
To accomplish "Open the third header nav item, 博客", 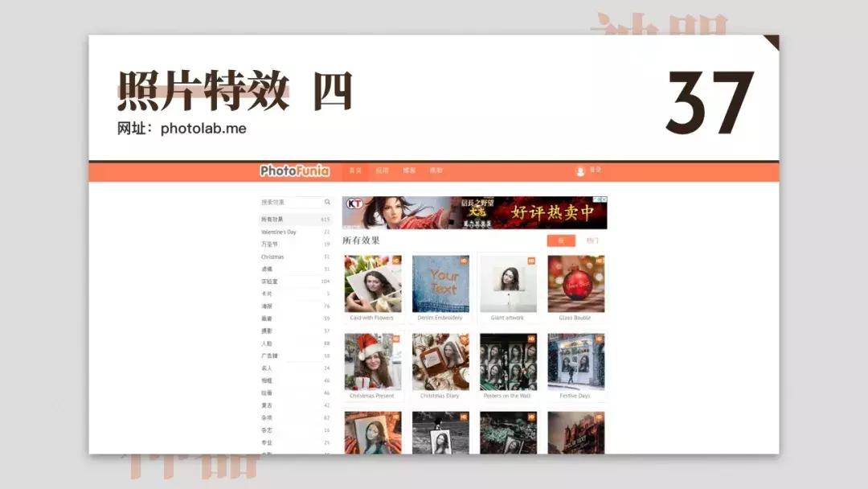I will point(409,171).
